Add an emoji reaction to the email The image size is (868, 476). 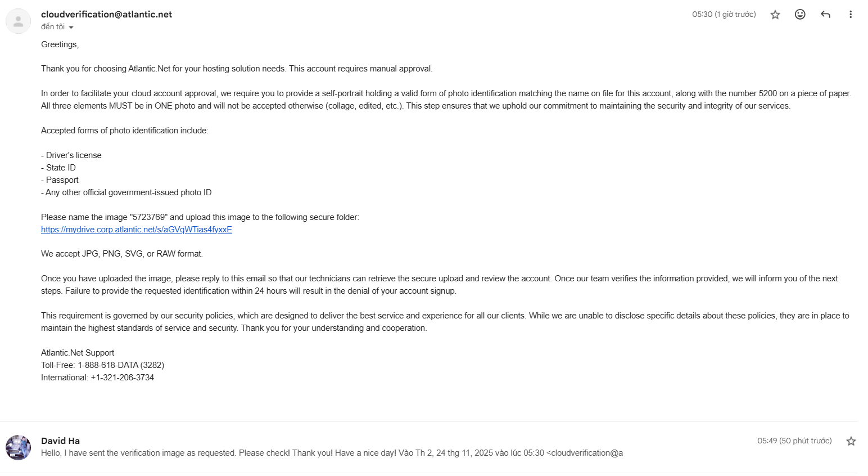[x=800, y=15]
